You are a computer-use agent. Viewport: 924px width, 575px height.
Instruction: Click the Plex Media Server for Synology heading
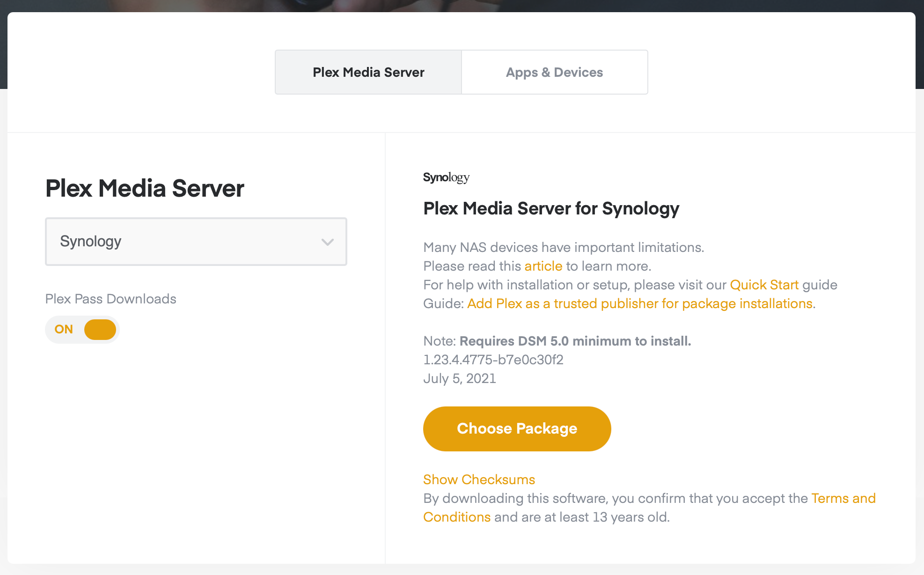[x=551, y=208]
